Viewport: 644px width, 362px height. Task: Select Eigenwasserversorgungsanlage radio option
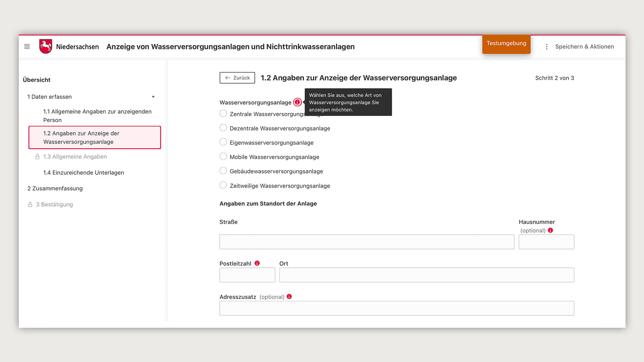(x=223, y=142)
